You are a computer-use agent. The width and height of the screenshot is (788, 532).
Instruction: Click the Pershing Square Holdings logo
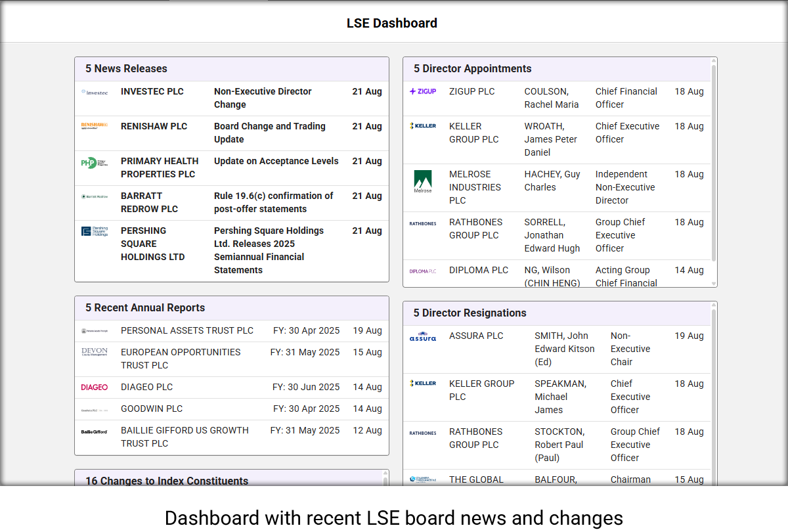(x=95, y=231)
